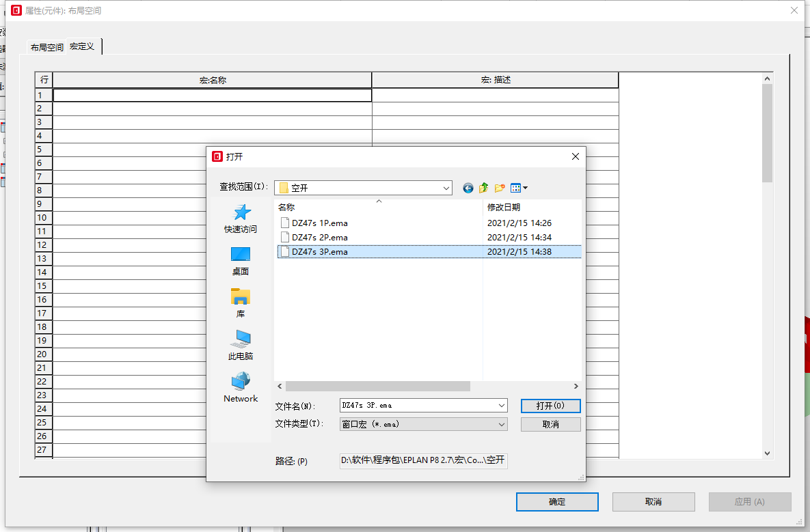Sort files by the 修改日期 column header
This screenshot has height=532, width=810.
tap(504, 207)
